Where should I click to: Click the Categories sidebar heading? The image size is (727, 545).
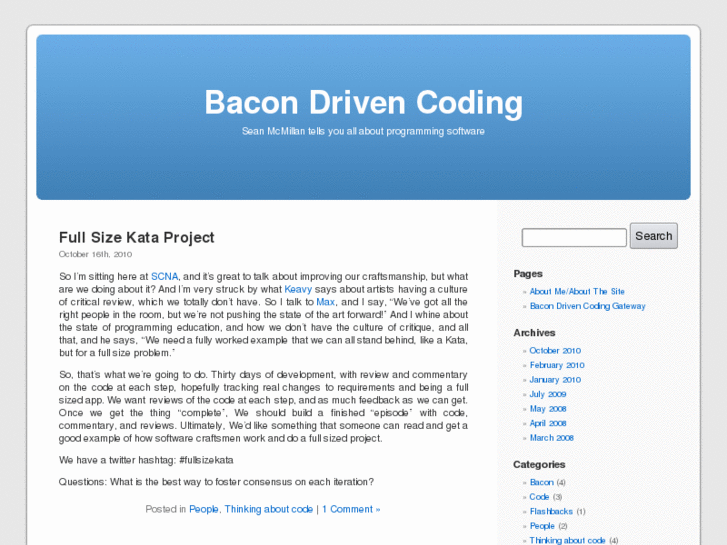[539, 464]
